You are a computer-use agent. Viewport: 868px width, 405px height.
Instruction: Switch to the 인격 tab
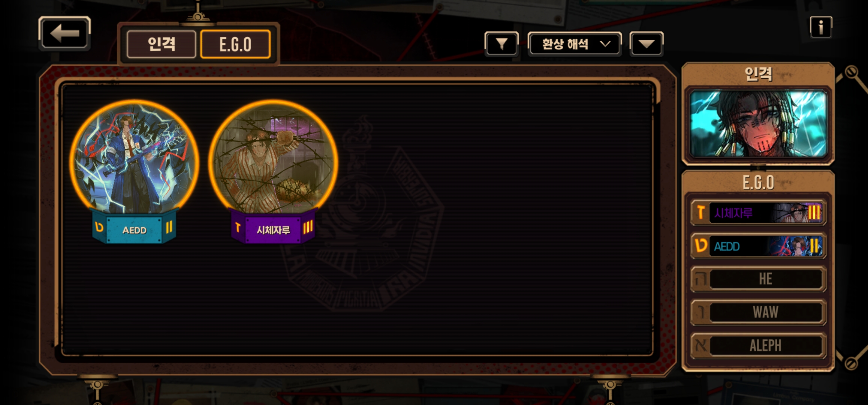pos(161,44)
